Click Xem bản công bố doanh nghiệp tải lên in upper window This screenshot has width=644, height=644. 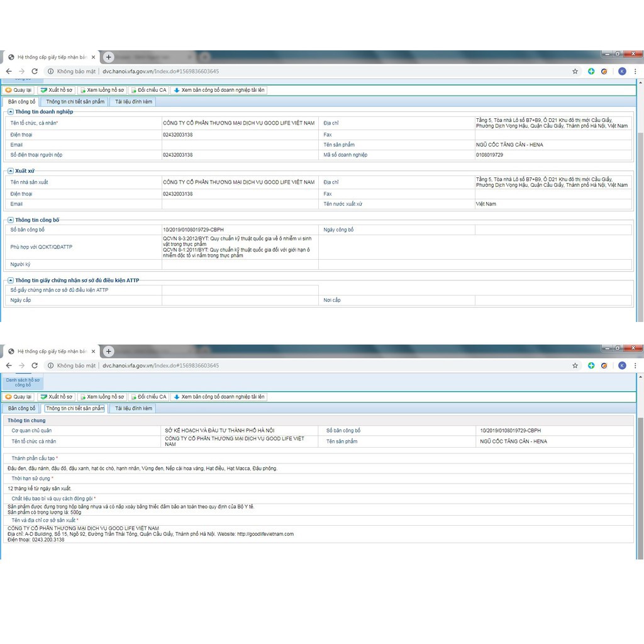(x=219, y=90)
